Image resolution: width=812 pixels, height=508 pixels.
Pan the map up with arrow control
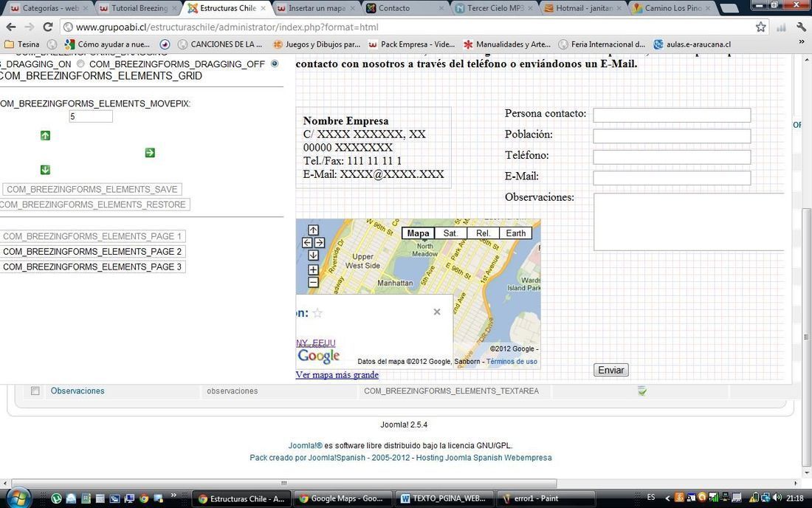(x=313, y=230)
